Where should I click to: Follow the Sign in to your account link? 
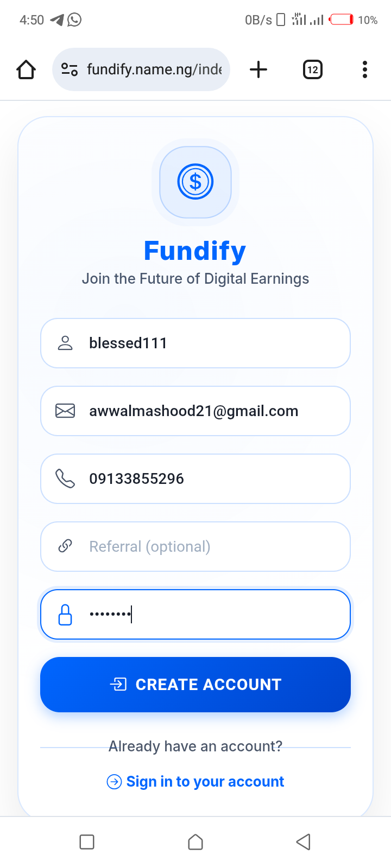(x=205, y=781)
